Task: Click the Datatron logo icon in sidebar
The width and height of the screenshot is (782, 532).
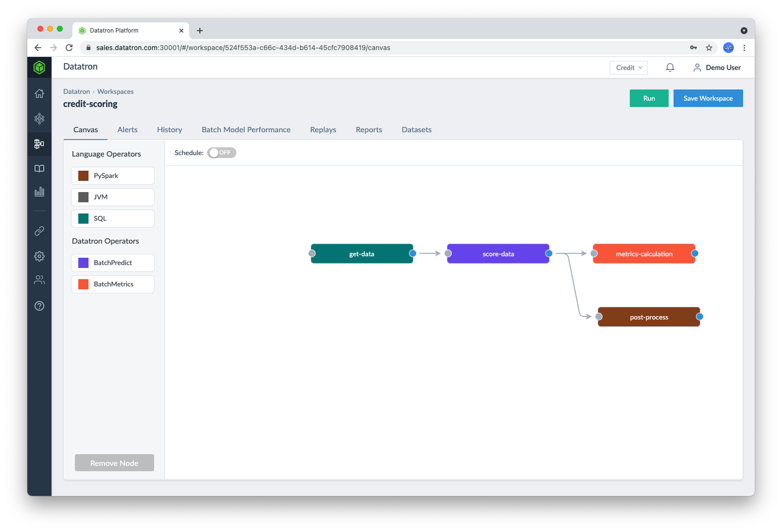Action: [39, 67]
